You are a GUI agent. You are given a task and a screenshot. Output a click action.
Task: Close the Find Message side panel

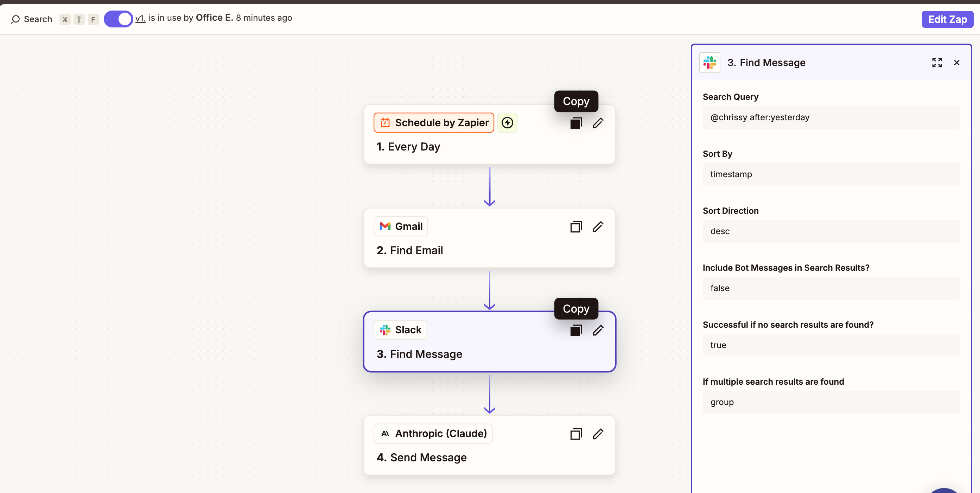(956, 63)
